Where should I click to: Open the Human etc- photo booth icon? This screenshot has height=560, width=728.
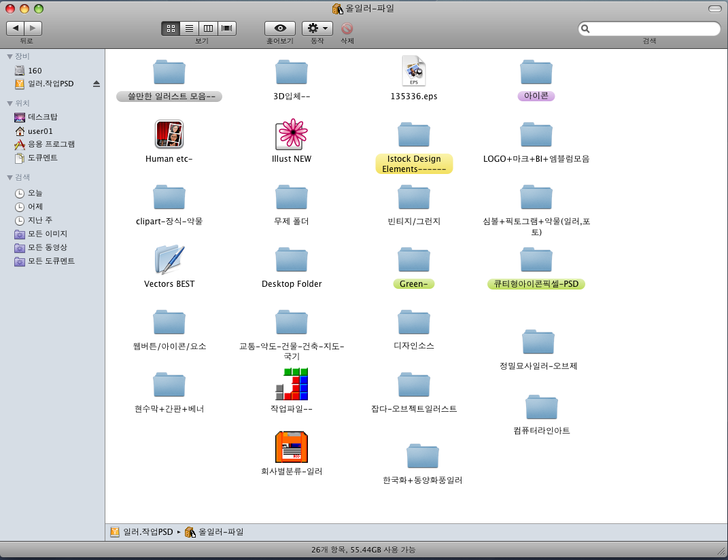(x=169, y=134)
